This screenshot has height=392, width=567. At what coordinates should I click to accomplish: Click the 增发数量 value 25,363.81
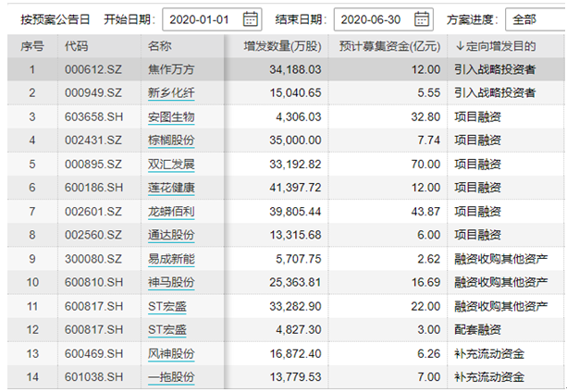coord(295,282)
